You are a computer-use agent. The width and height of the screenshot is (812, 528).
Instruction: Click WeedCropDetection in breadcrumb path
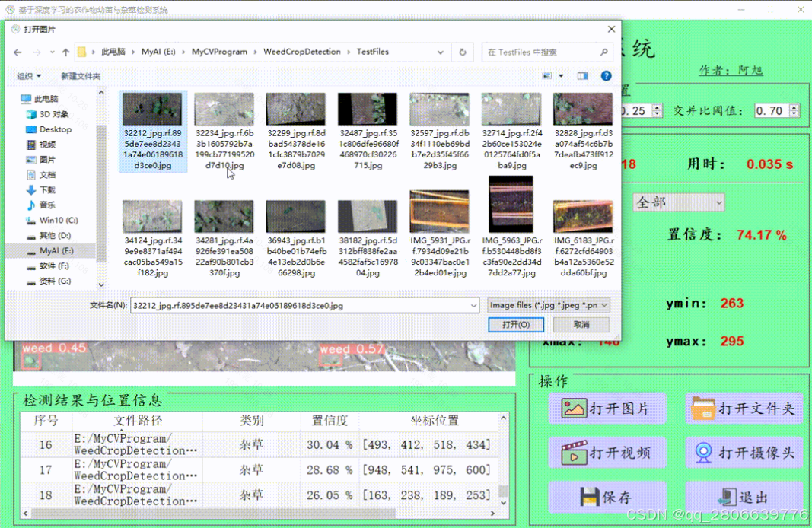pyautogui.click(x=302, y=52)
